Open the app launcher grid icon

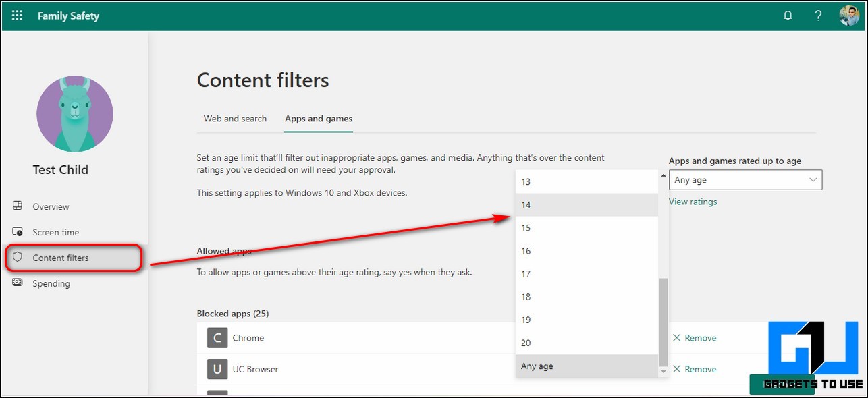18,16
